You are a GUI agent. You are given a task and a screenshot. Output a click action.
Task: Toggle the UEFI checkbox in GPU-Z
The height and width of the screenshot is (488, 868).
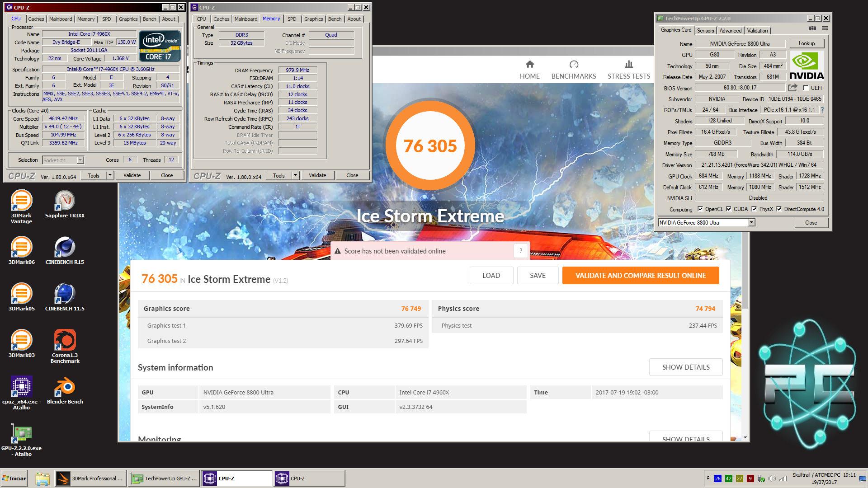[806, 88]
